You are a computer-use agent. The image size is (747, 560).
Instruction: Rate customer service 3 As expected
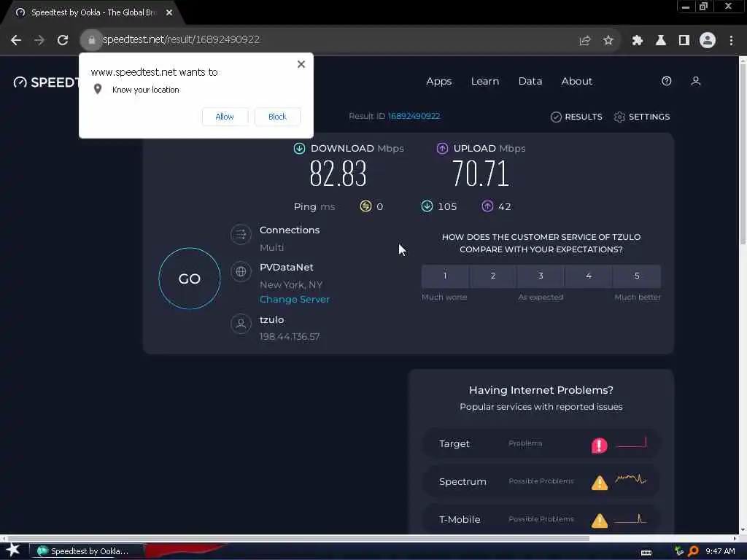(541, 276)
